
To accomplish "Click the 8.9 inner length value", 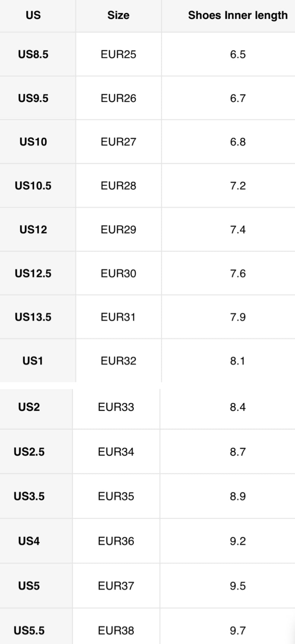I will (x=238, y=496).
